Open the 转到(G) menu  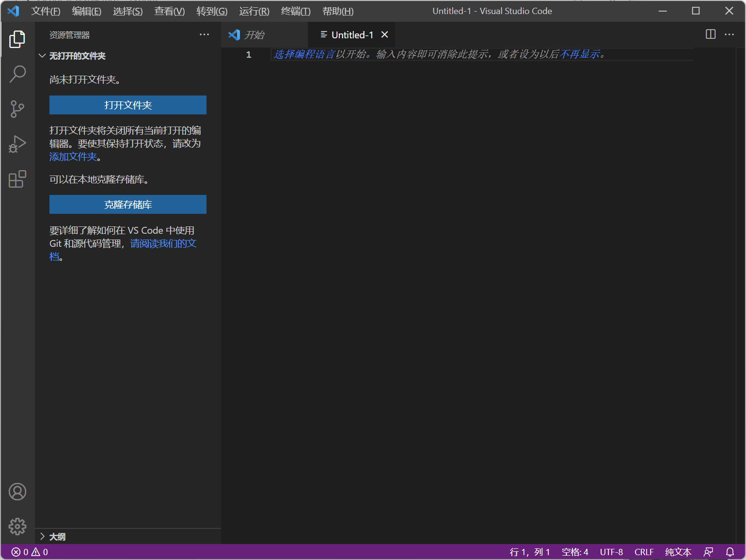click(212, 11)
